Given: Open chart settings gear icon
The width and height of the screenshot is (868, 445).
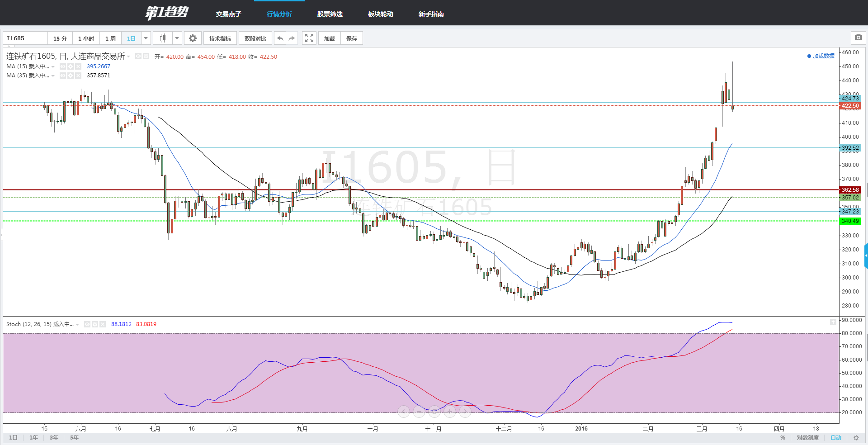Looking at the screenshot, I should (193, 38).
